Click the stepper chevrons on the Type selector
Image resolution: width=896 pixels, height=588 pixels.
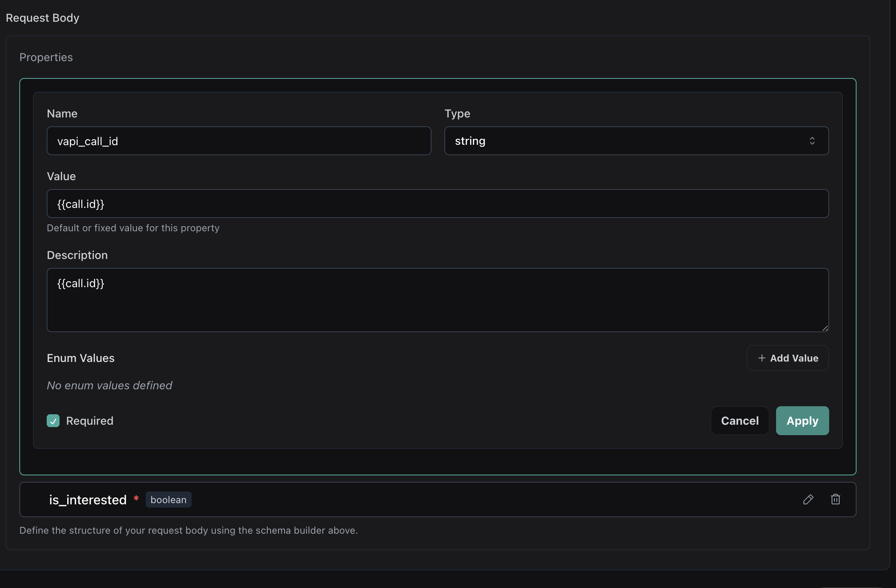(x=813, y=141)
